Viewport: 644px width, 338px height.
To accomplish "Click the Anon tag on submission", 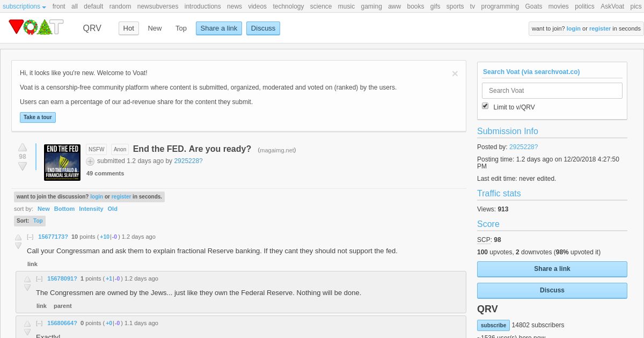I will pos(120,150).
